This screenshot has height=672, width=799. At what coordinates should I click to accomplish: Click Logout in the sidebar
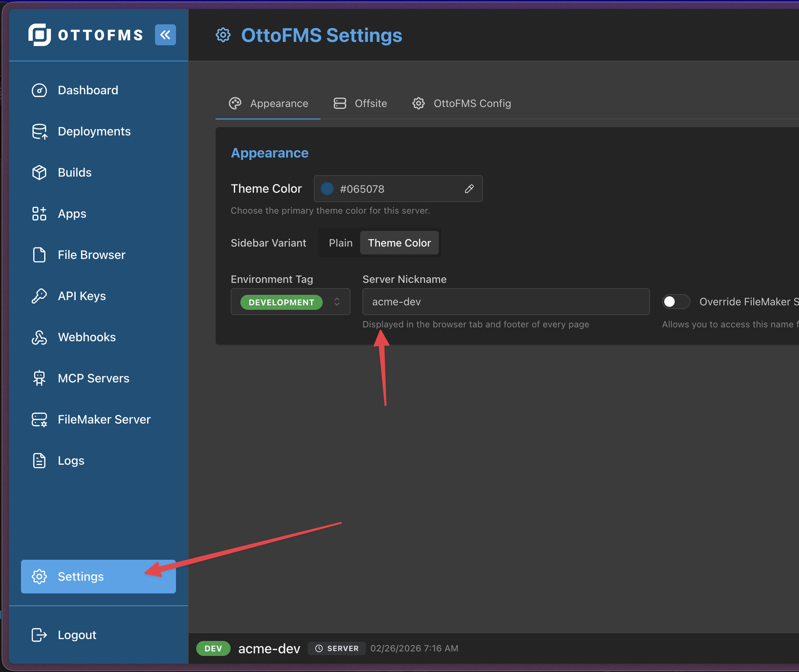click(x=77, y=635)
